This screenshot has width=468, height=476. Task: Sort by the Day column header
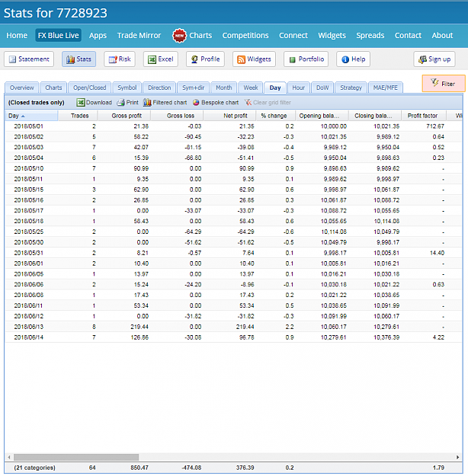[x=31, y=116]
